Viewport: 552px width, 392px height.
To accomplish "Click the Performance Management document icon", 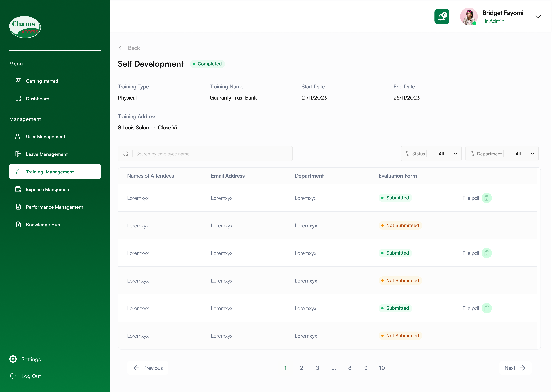I will [18, 207].
